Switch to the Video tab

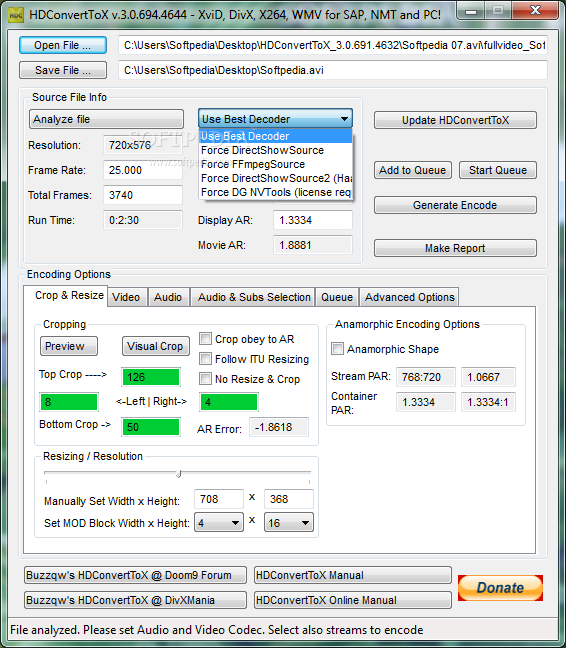click(x=126, y=297)
